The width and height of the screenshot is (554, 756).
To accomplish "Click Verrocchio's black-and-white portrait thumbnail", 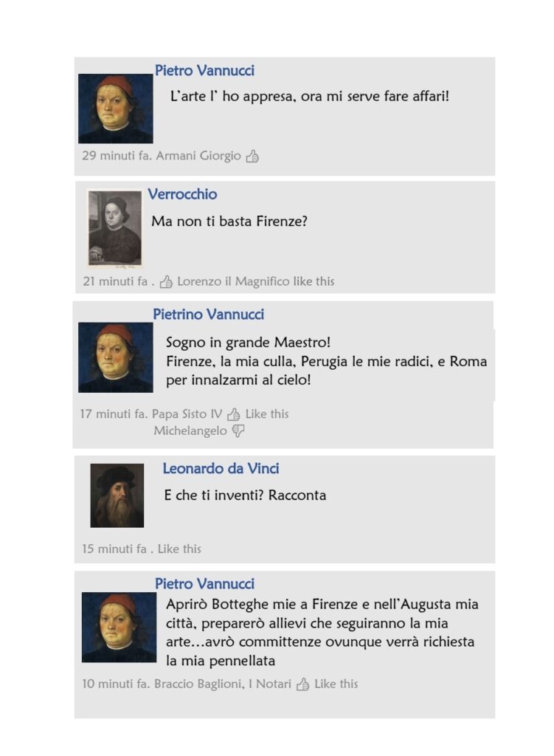I will coord(115,229).
